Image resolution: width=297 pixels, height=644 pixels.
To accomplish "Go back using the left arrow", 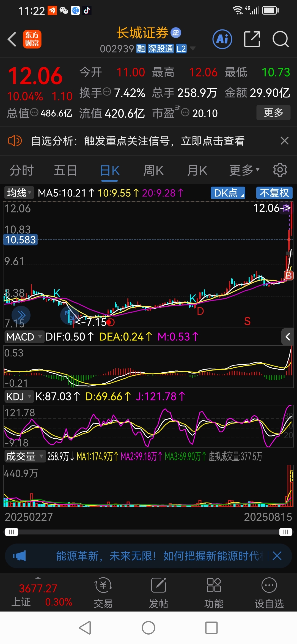I will coord(12,39).
